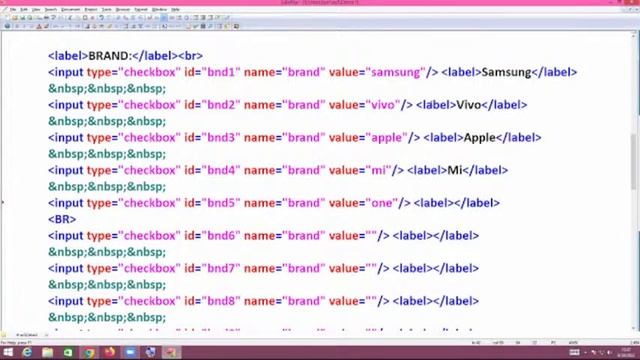Open the Windows Start menu

8,352
